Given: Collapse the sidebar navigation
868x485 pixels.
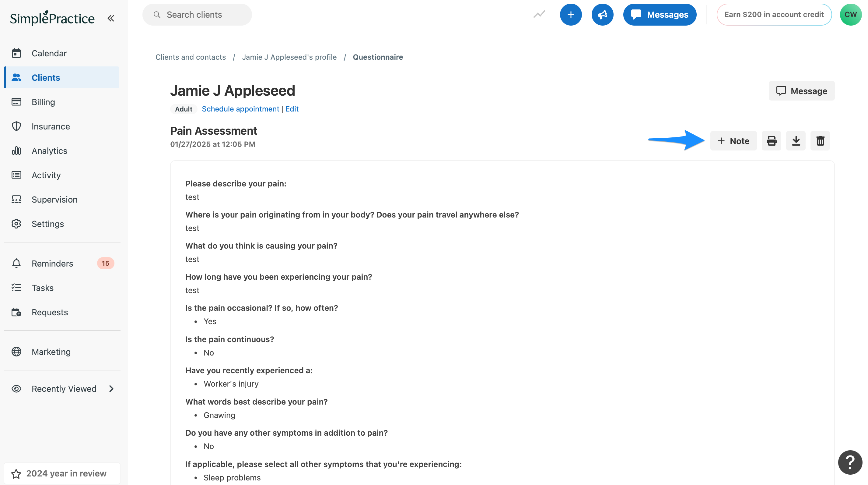Looking at the screenshot, I should pyautogui.click(x=111, y=18).
